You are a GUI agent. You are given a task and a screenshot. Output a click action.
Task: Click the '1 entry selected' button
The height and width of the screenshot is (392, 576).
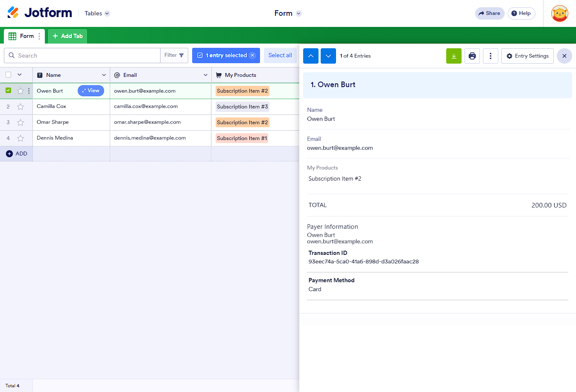coord(226,56)
